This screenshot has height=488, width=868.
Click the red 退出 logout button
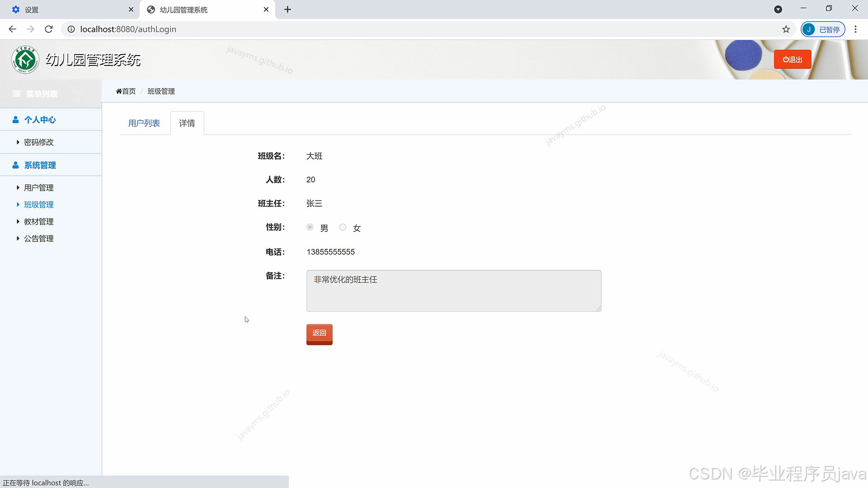[x=793, y=60]
